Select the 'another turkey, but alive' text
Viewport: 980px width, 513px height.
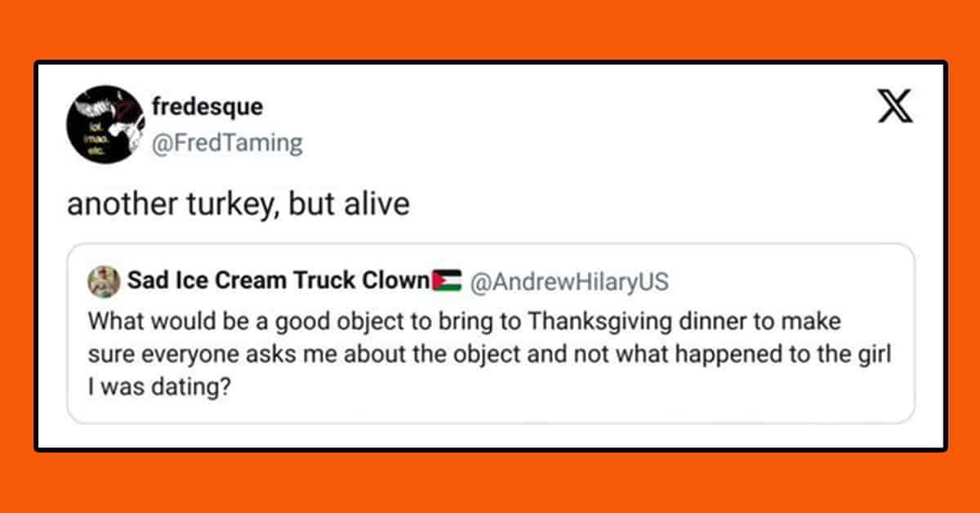238,204
